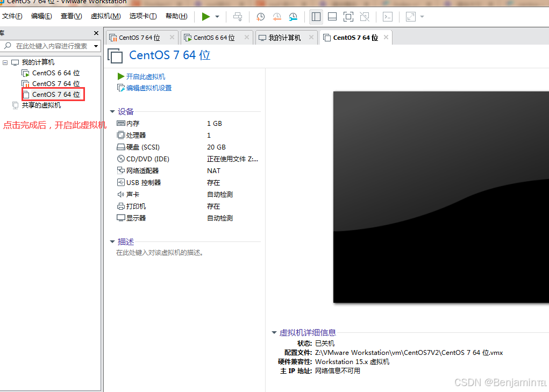The width and height of the screenshot is (549, 392).
Task: Take a snapshot with the clock-plus icon
Action: coord(260,17)
